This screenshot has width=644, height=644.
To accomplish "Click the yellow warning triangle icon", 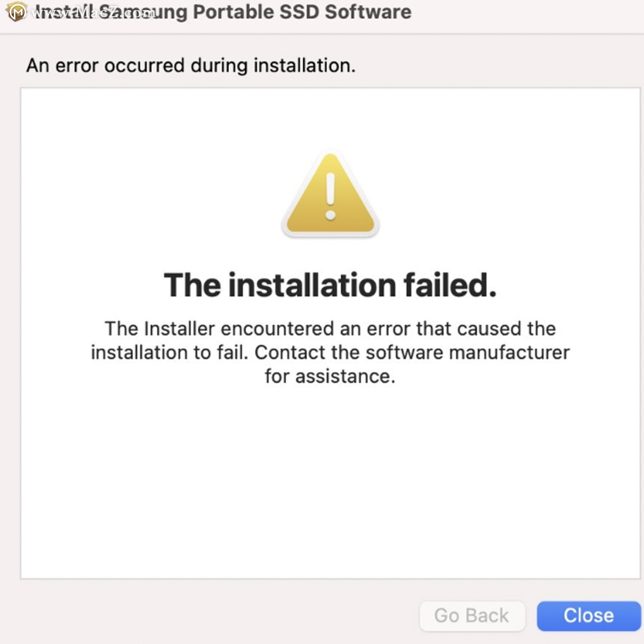I will 330,194.
